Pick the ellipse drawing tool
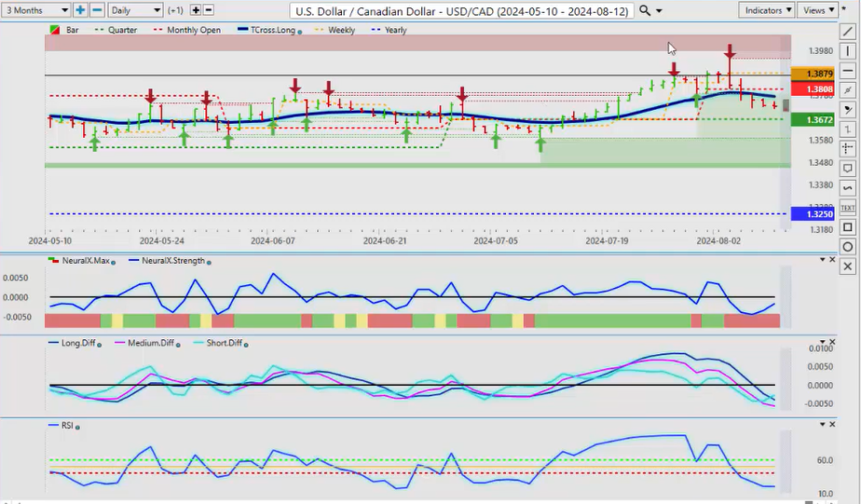861x504 pixels. [848, 247]
